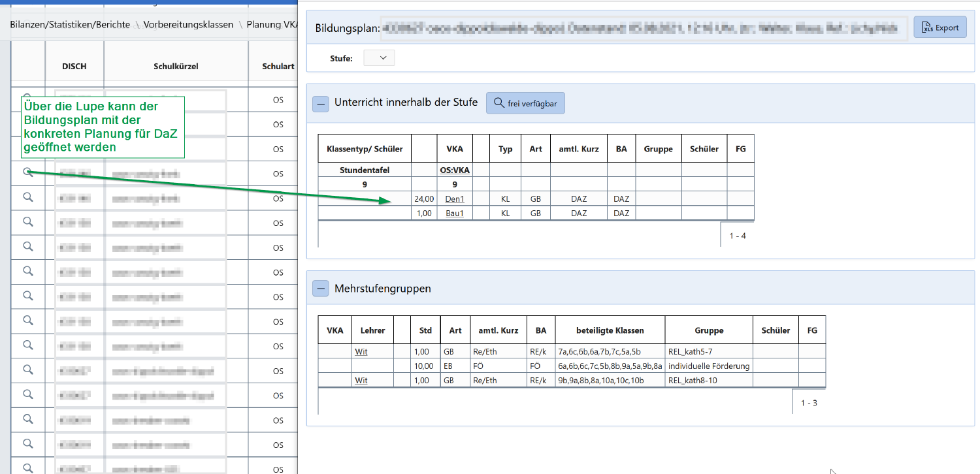The image size is (980, 474).
Task: Click the Wit link in the REL_kath5-7 row
Action: (x=361, y=352)
